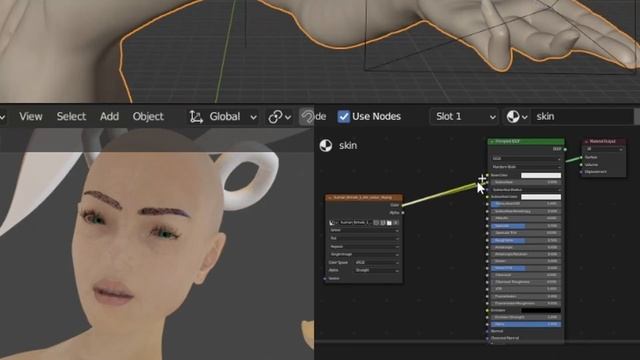
Task: Open the Random Walk subsurface method dropdown
Action: coord(526,167)
